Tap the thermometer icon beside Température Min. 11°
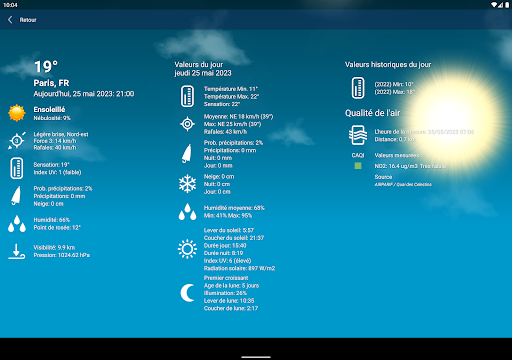Screen dimensions: 512x360 pos(187,96)
